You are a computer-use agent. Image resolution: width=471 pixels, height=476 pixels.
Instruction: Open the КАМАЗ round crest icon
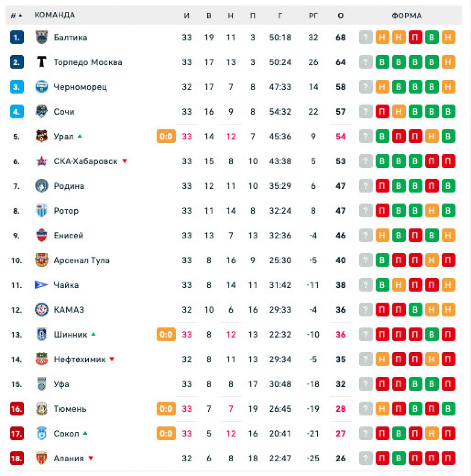tap(42, 310)
